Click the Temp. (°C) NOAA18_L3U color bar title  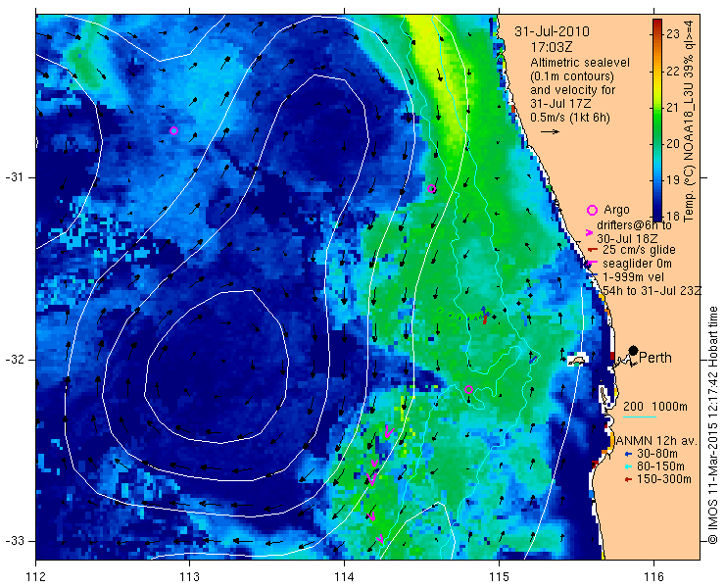[x=689, y=121]
